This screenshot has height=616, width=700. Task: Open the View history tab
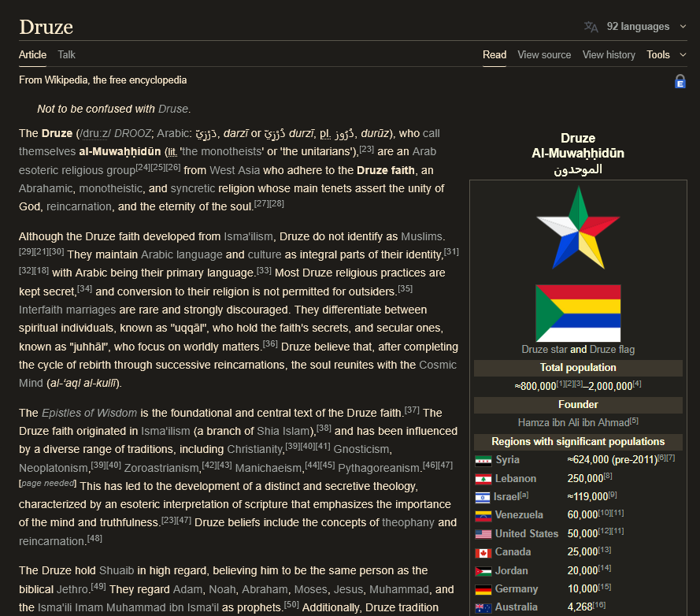point(609,55)
